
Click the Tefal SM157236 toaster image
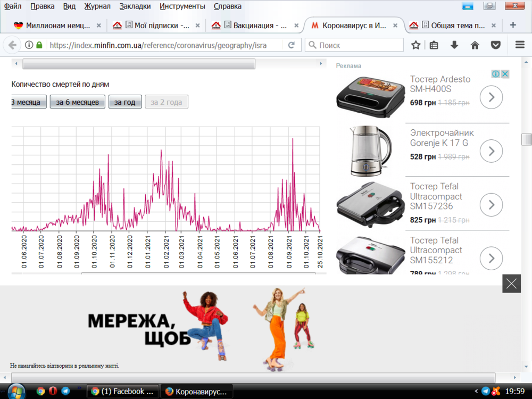(370, 204)
